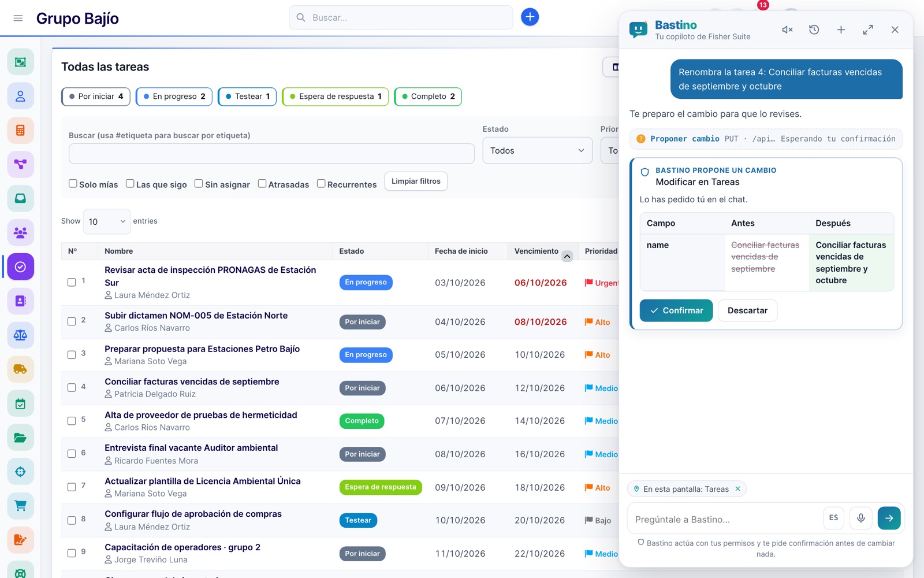Viewport: 924px width, 578px height.
Task: Click the top Buscar search field
Action: pyautogui.click(x=401, y=17)
